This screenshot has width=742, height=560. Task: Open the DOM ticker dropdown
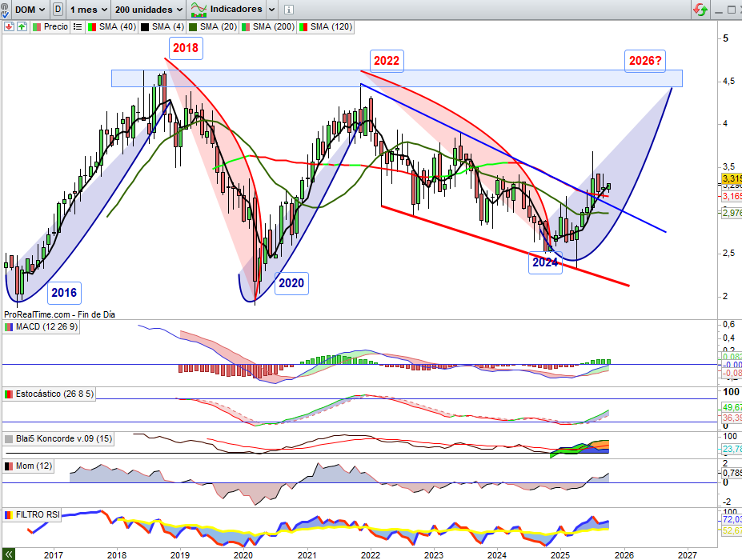(x=32, y=10)
